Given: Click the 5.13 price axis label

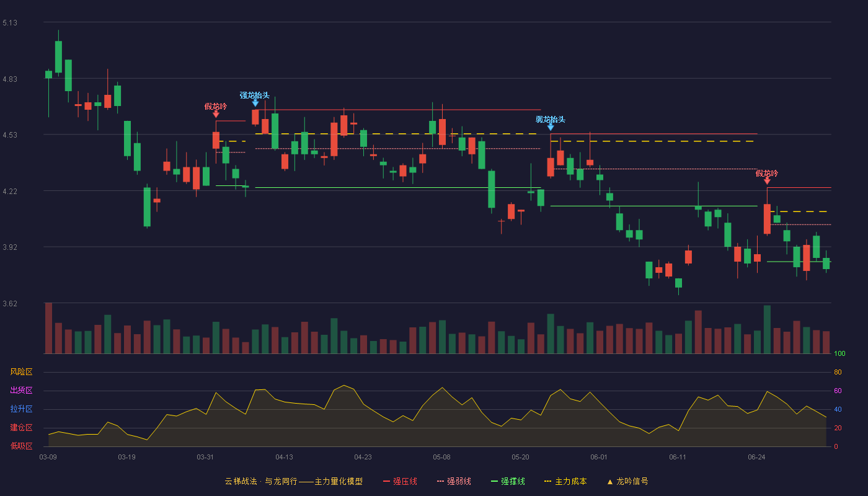Looking at the screenshot, I should click(x=10, y=23).
